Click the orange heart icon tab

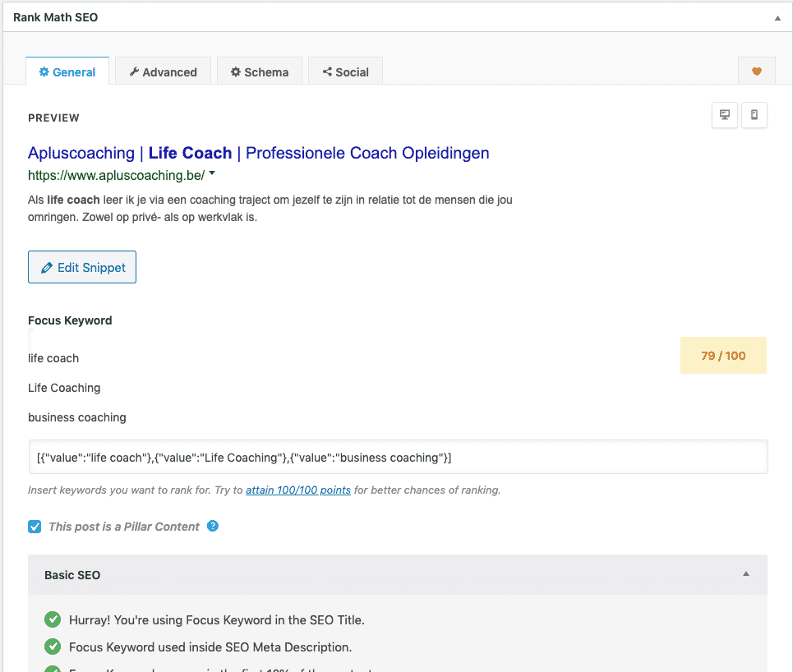coord(757,71)
